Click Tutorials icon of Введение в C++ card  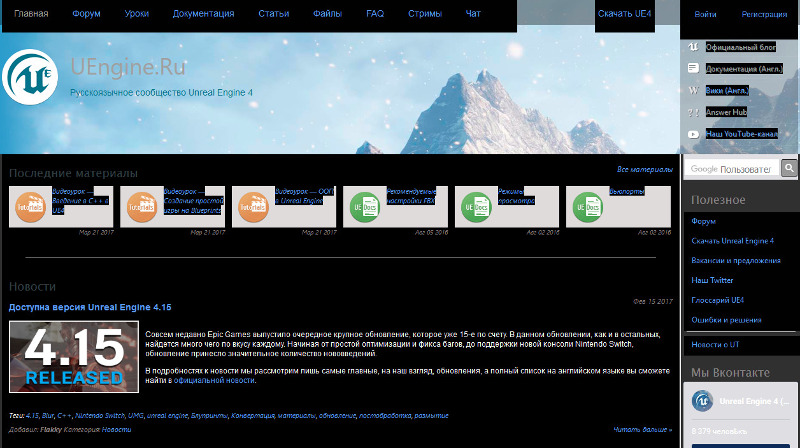(x=31, y=207)
